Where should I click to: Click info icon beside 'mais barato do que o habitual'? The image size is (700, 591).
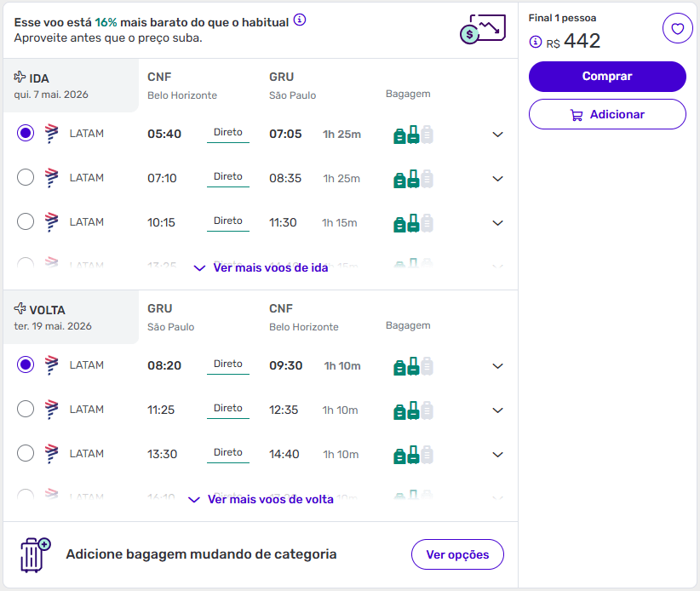[x=300, y=21]
